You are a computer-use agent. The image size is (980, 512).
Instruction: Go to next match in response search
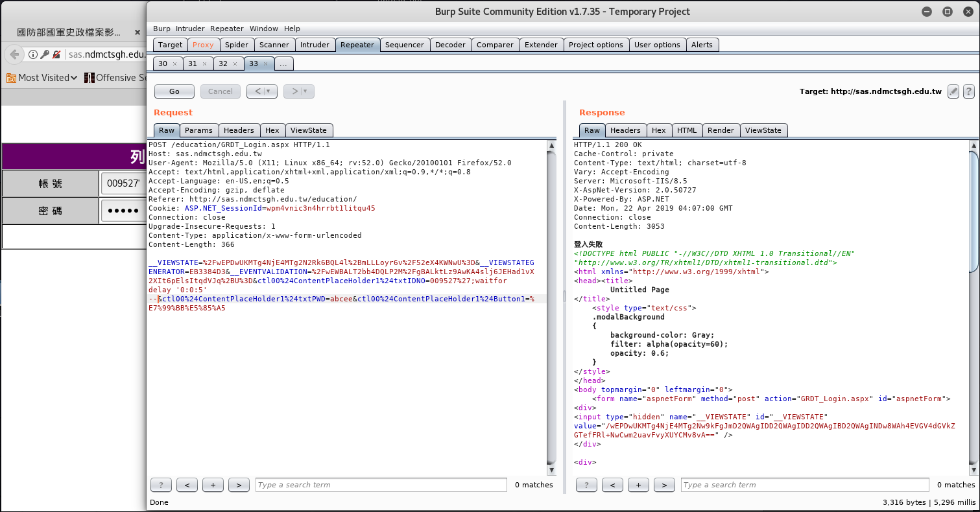pos(664,485)
